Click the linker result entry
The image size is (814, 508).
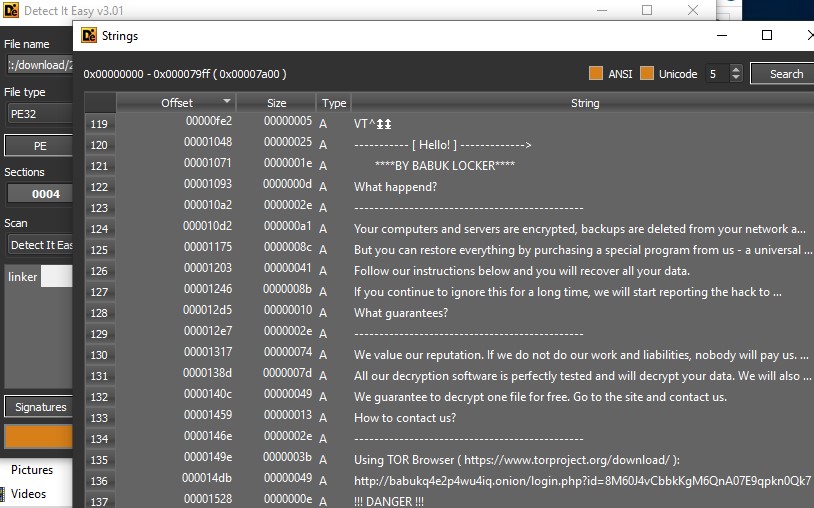(22, 277)
